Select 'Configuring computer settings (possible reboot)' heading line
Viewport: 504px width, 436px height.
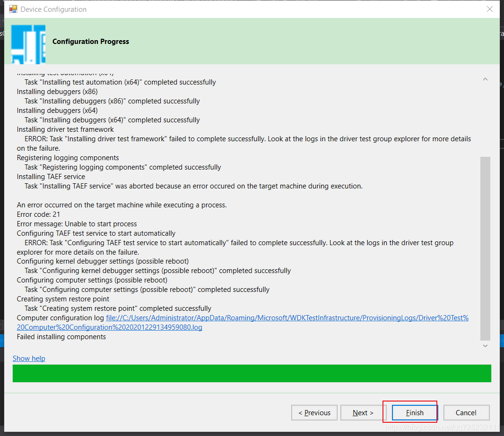92,280
